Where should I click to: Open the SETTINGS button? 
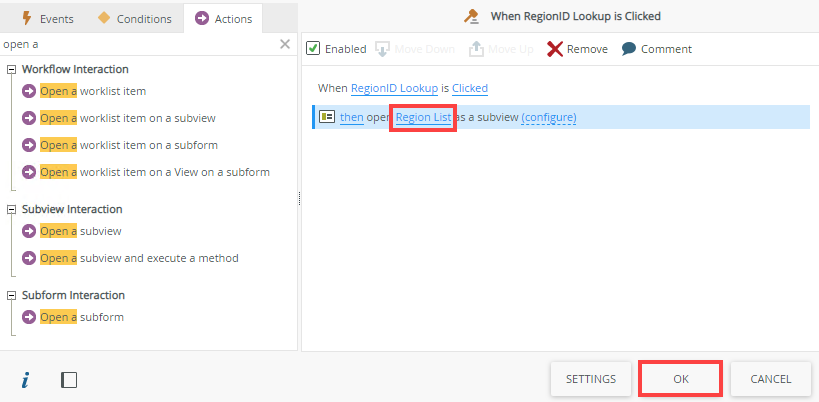click(x=591, y=379)
